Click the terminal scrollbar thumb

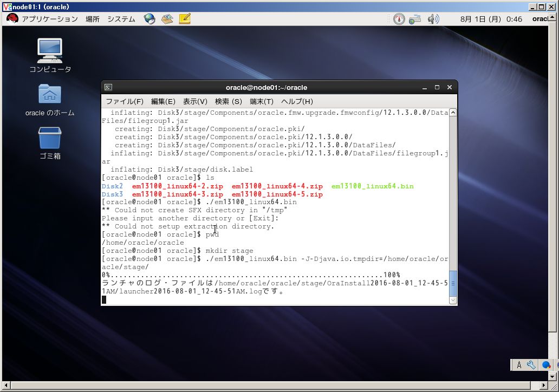[453, 284]
